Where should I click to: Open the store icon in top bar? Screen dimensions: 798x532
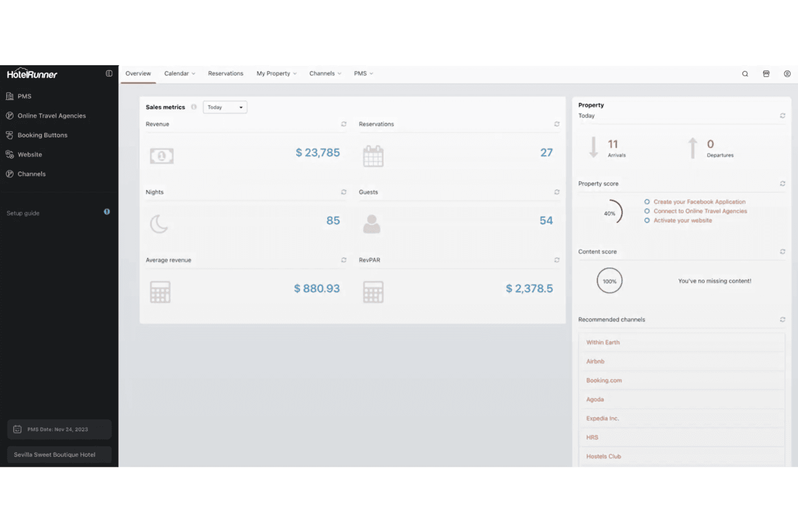[766, 74]
